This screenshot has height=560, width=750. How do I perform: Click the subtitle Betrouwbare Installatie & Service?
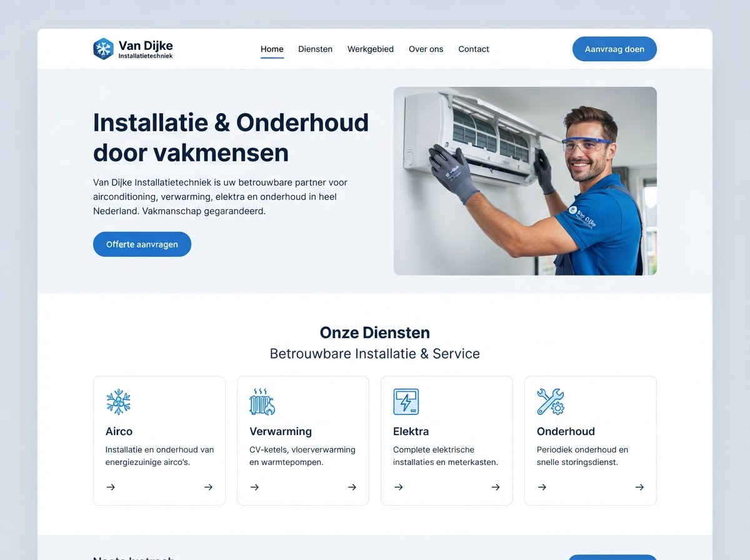coord(375,354)
